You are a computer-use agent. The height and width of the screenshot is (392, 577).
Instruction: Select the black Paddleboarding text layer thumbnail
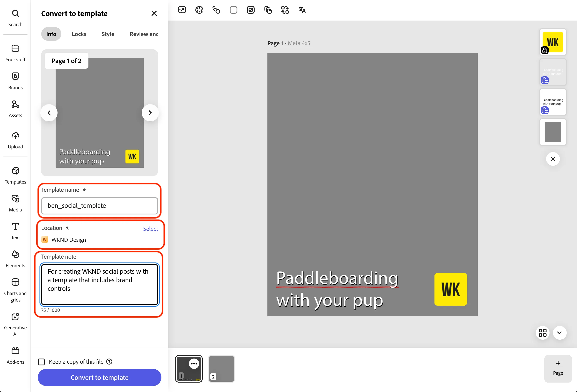(553, 102)
